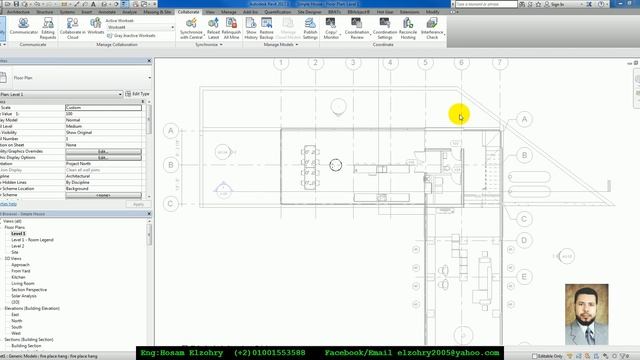Run Interference Check
Image resolution: width=640 pixels, height=360 pixels.
click(x=432, y=28)
